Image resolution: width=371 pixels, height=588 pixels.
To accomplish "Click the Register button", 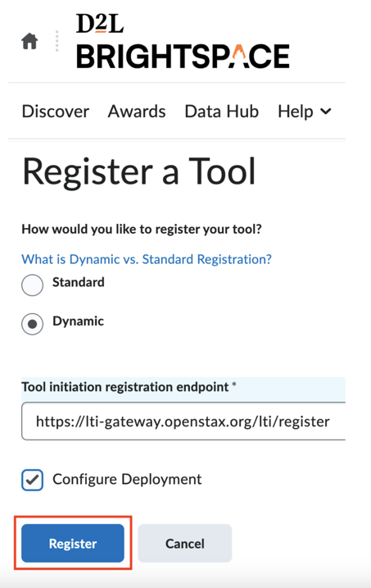I will (x=73, y=543).
